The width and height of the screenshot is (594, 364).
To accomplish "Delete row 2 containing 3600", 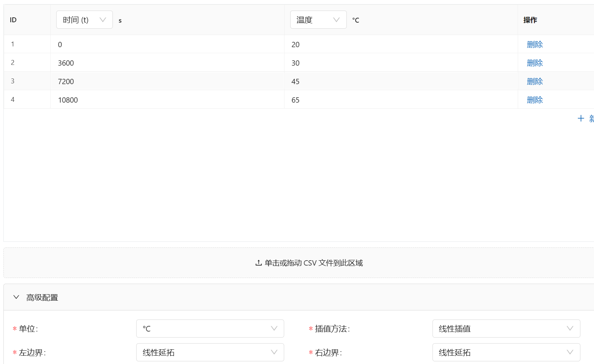I will 535,63.
